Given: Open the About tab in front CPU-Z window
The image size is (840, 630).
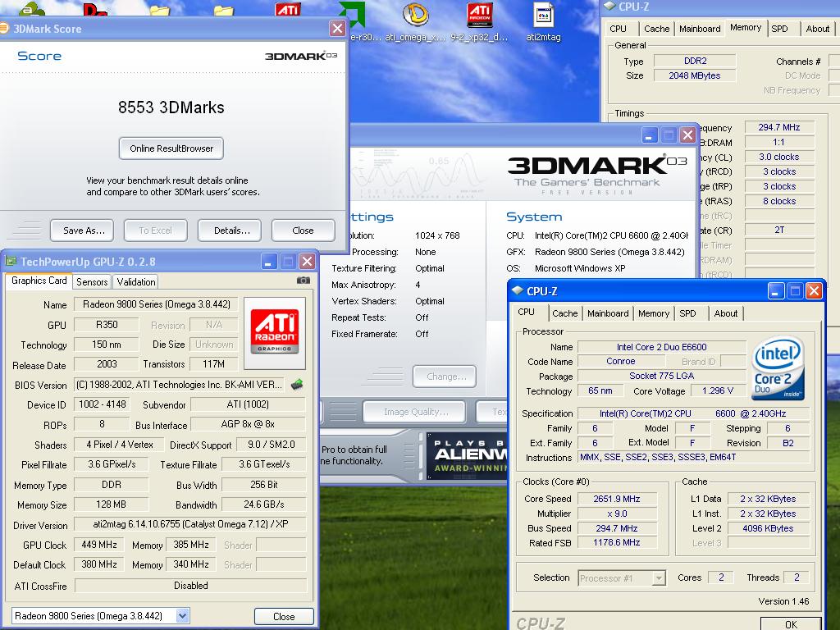Looking at the screenshot, I should click(x=725, y=313).
